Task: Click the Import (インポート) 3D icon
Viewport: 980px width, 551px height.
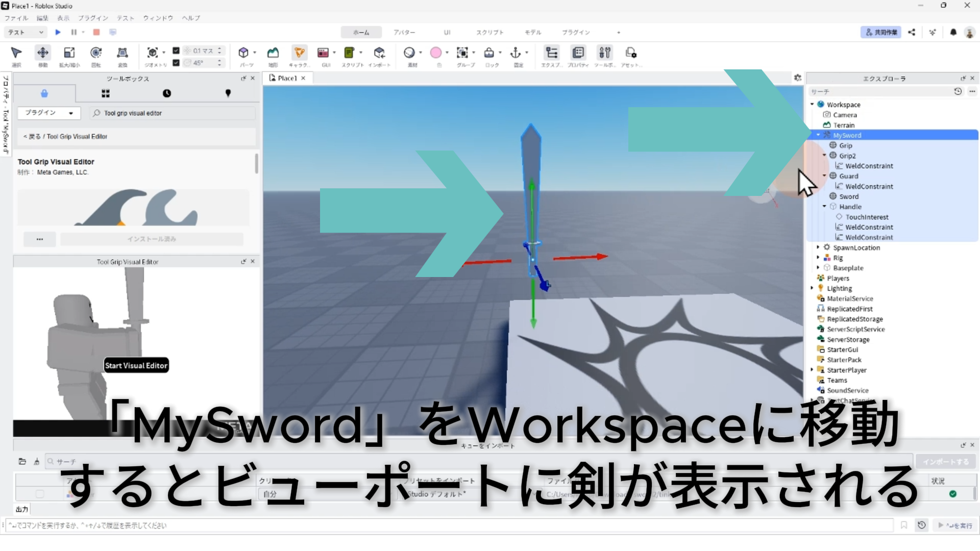Action: click(x=379, y=53)
